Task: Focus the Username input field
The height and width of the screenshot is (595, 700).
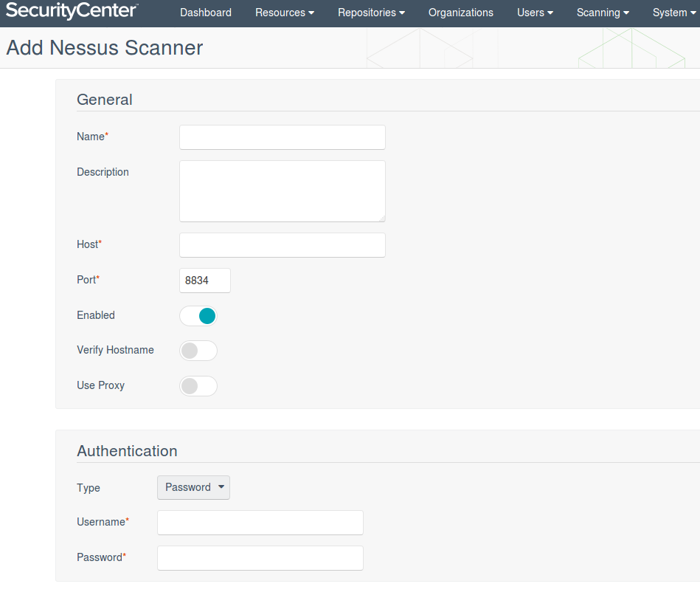Action: pyautogui.click(x=260, y=523)
